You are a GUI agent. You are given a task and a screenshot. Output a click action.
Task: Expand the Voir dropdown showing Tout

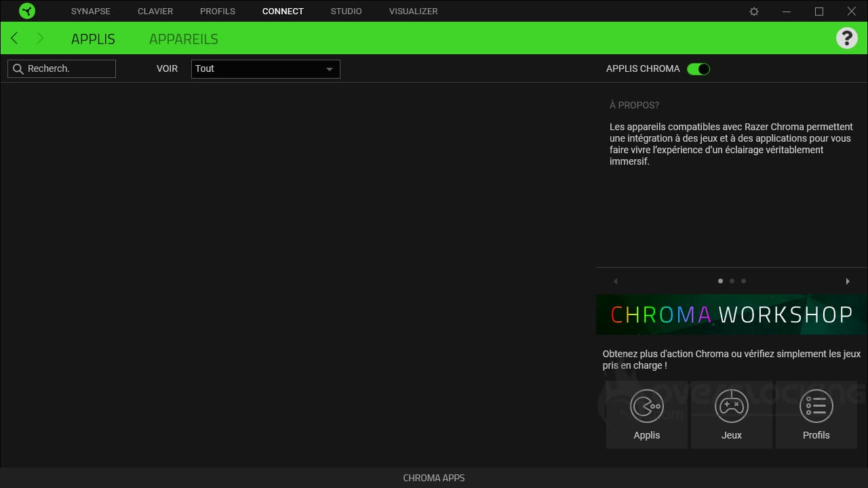click(266, 69)
